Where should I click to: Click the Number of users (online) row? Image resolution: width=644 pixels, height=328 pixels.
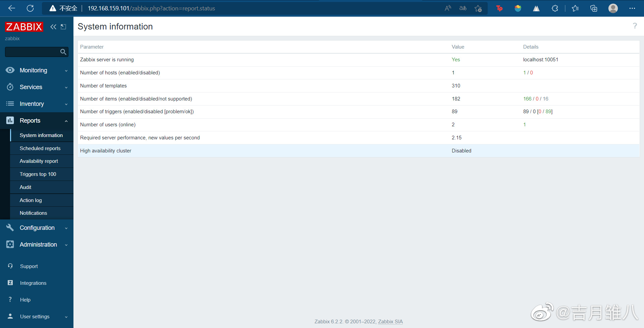(359, 125)
